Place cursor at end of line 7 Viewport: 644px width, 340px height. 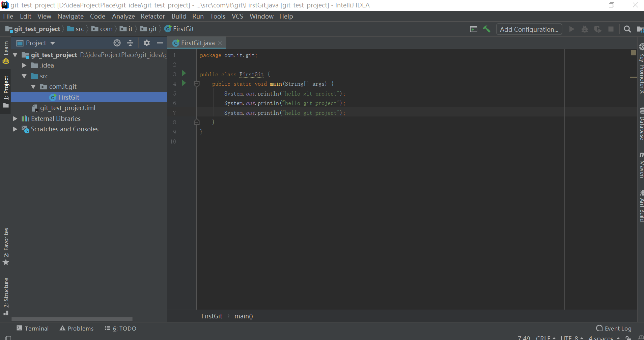(x=346, y=113)
